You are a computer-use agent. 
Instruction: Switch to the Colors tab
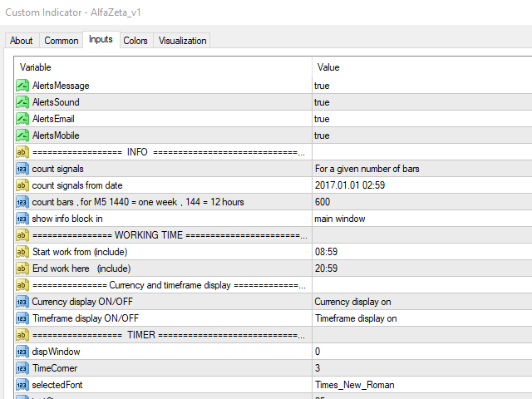tap(135, 40)
